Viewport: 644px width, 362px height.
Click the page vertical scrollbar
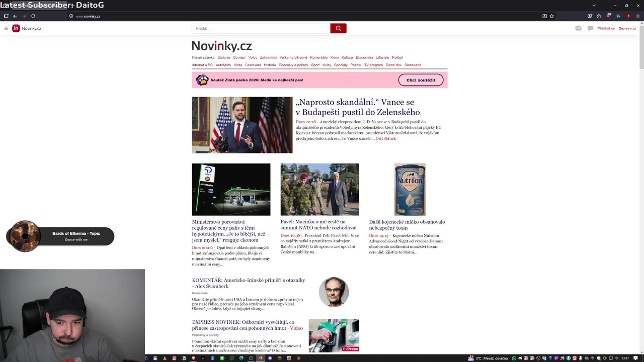pyautogui.click(x=641, y=189)
